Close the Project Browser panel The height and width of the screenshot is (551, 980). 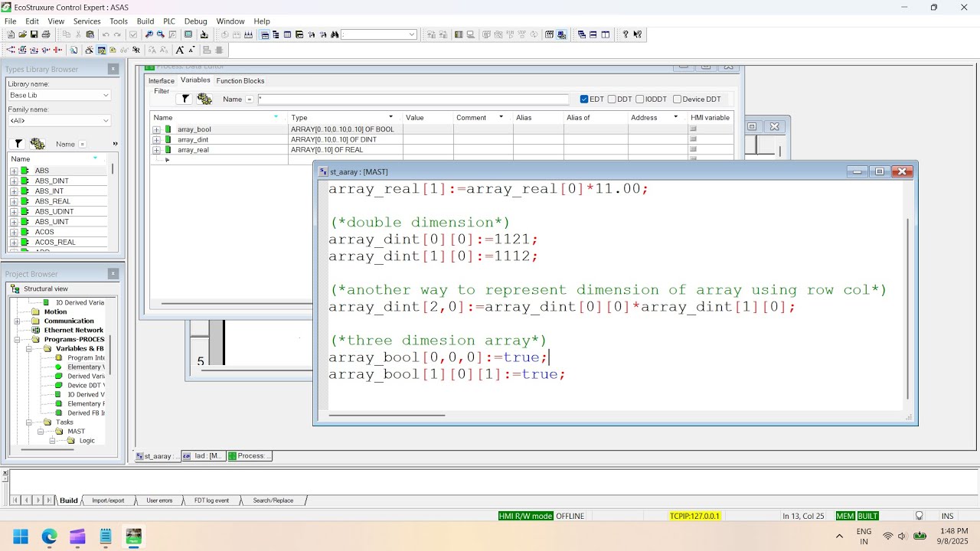pyautogui.click(x=113, y=273)
